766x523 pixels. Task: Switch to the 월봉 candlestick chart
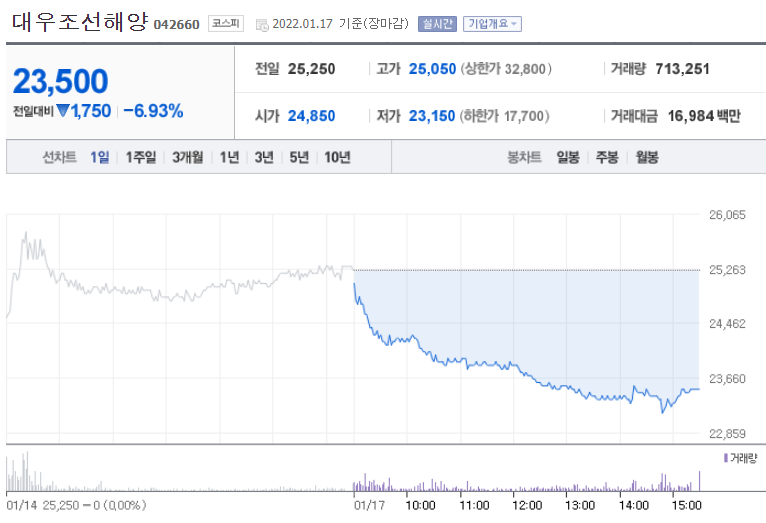[x=647, y=157]
